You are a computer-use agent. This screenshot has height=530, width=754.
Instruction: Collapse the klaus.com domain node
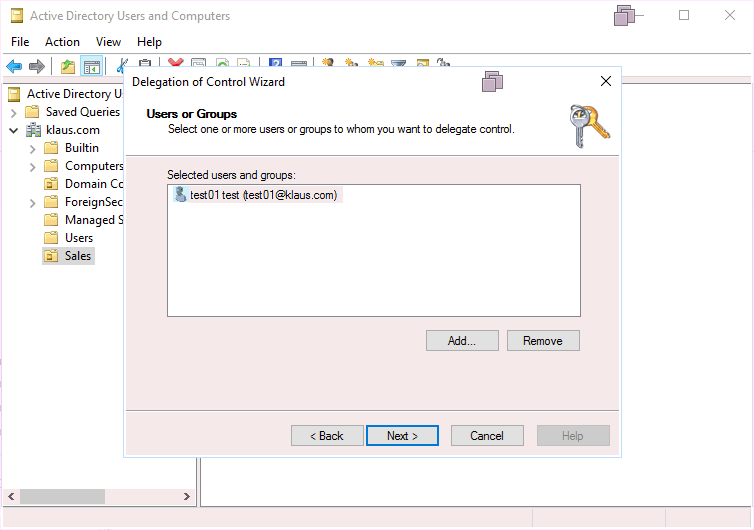click(14, 130)
